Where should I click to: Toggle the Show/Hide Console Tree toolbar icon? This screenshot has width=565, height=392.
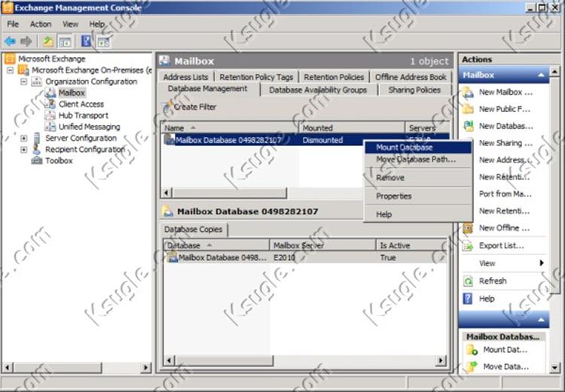[x=66, y=41]
